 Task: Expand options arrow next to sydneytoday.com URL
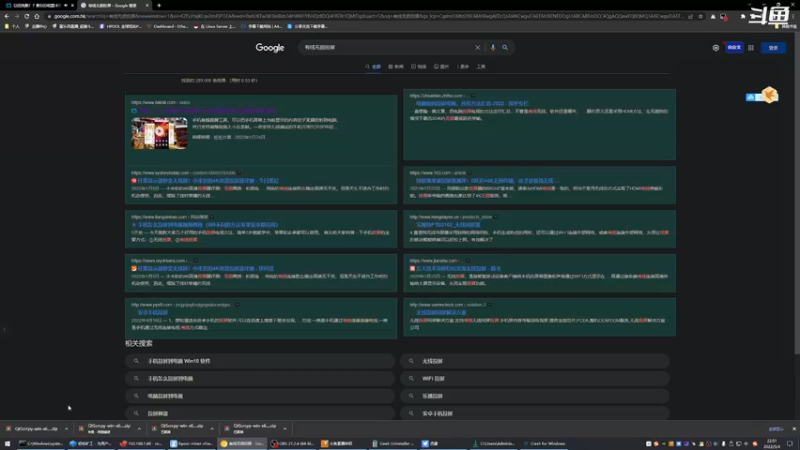pyautogui.click(x=239, y=173)
